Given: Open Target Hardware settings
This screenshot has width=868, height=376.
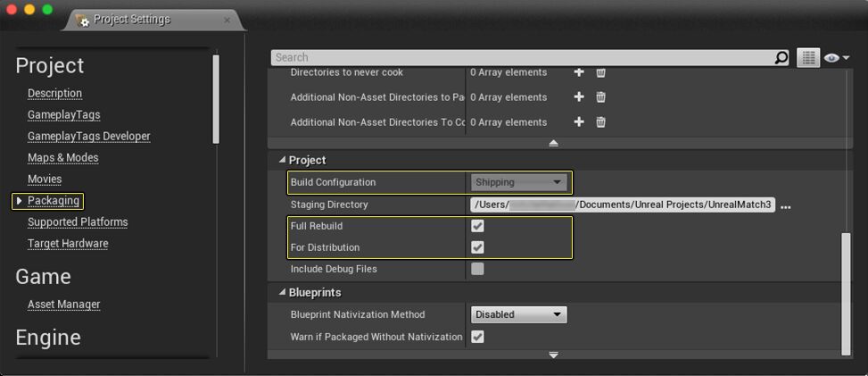Looking at the screenshot, I should click(68, 244).
